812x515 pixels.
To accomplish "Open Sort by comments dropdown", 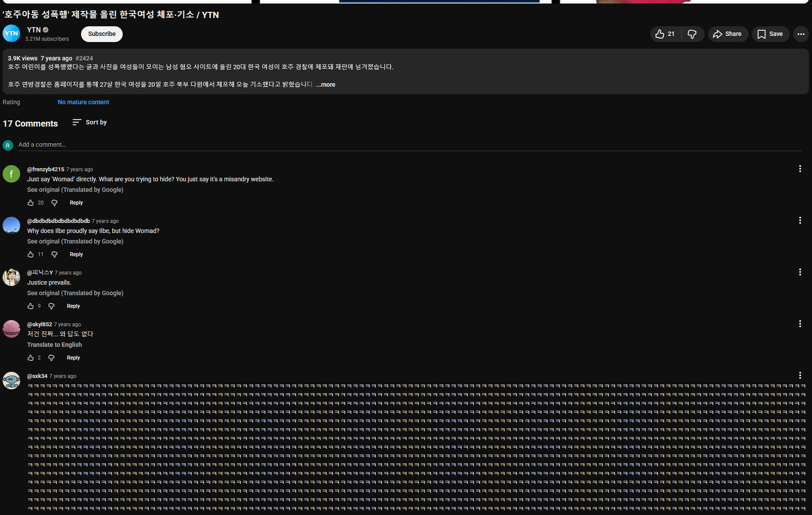I will click(90, 123).
